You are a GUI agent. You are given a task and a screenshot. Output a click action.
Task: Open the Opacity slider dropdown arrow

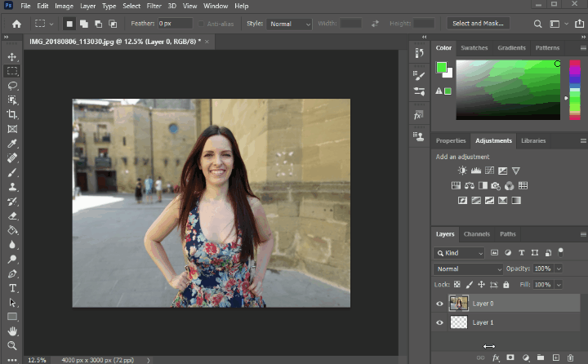[559, 269]
